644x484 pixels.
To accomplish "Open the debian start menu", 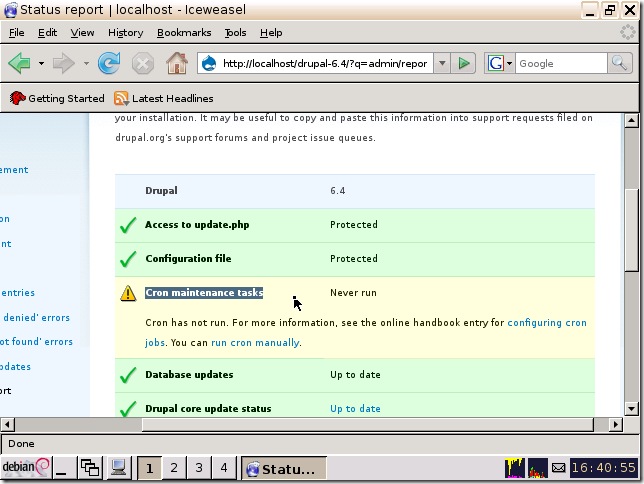I will tap(25, 467).
